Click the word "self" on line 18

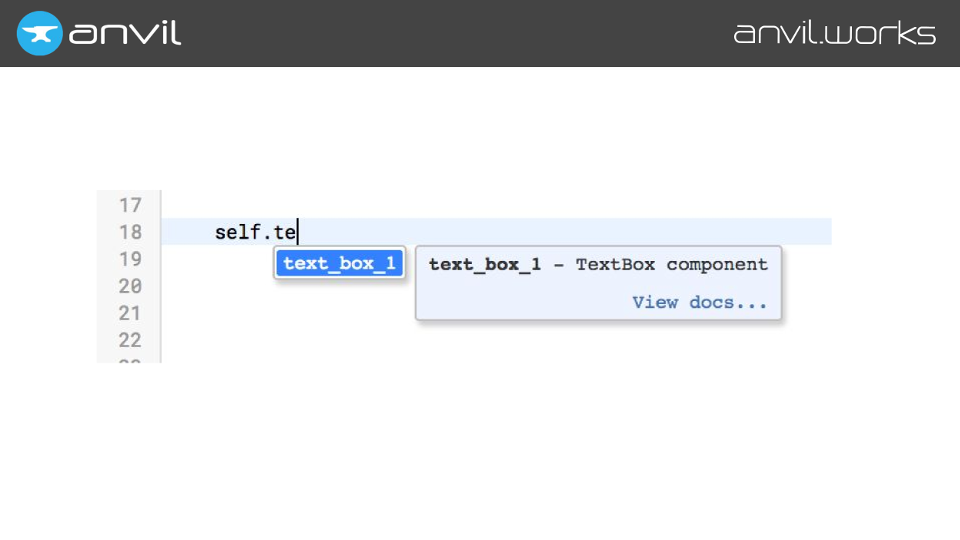[238, 232]
